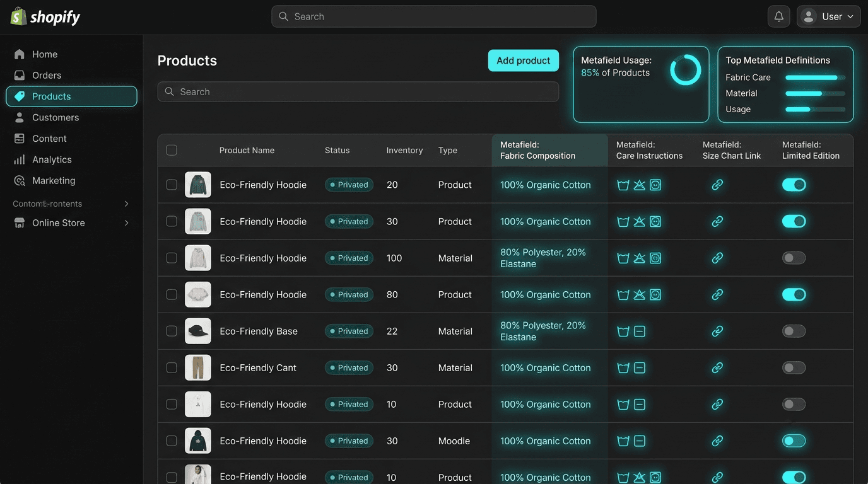868x484 pixels.
Task: Click the pants thumbnail of Eco-Friendly Cant
Action: click(x=198, y=367)
